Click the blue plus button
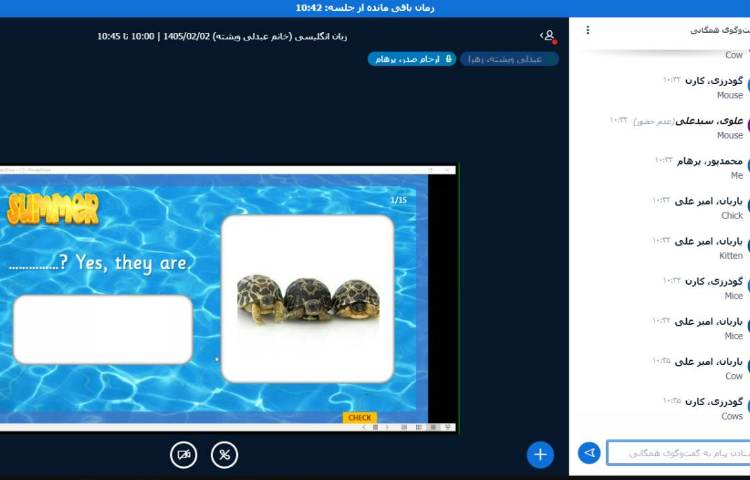 tap(540, 454)
